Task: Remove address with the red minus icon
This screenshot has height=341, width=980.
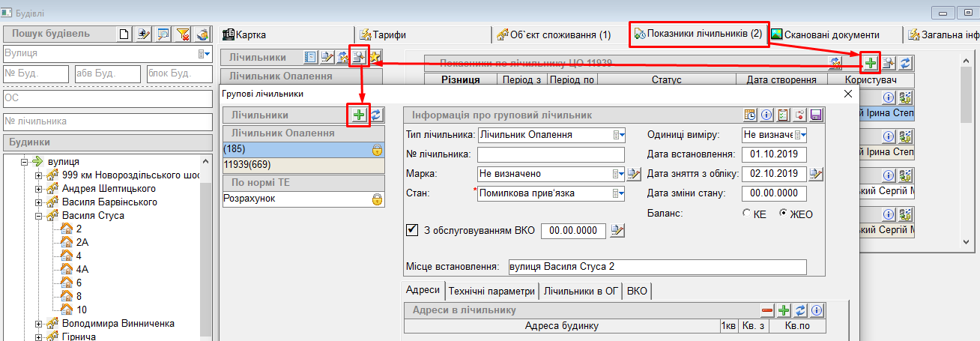Action: 767,310
